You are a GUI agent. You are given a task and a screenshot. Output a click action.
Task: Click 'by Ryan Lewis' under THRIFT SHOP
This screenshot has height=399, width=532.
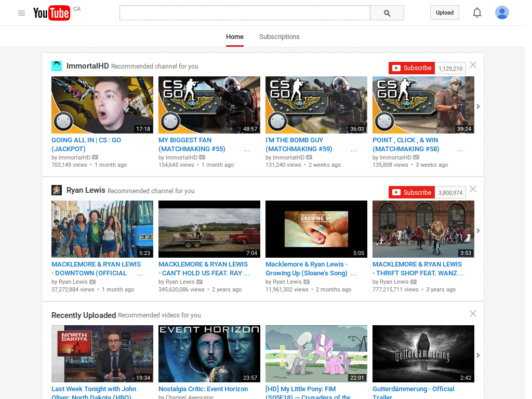pyautogui.click(x=391, y=282)
